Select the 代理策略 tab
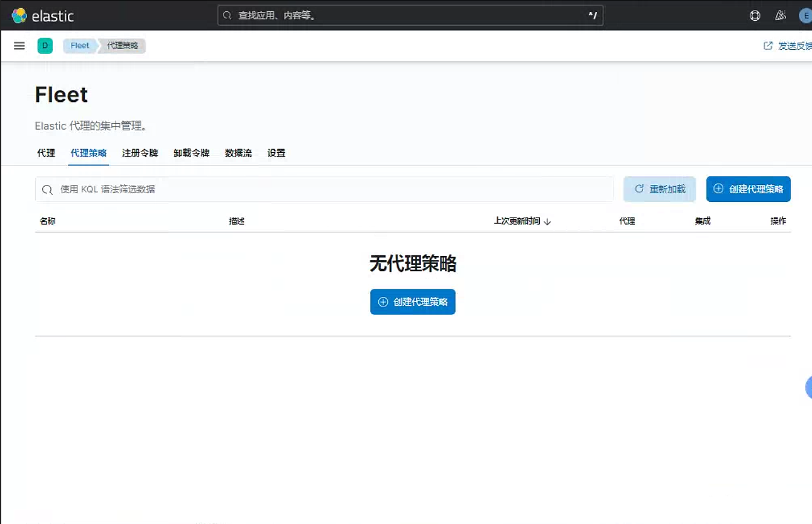 tap(89, 153)
